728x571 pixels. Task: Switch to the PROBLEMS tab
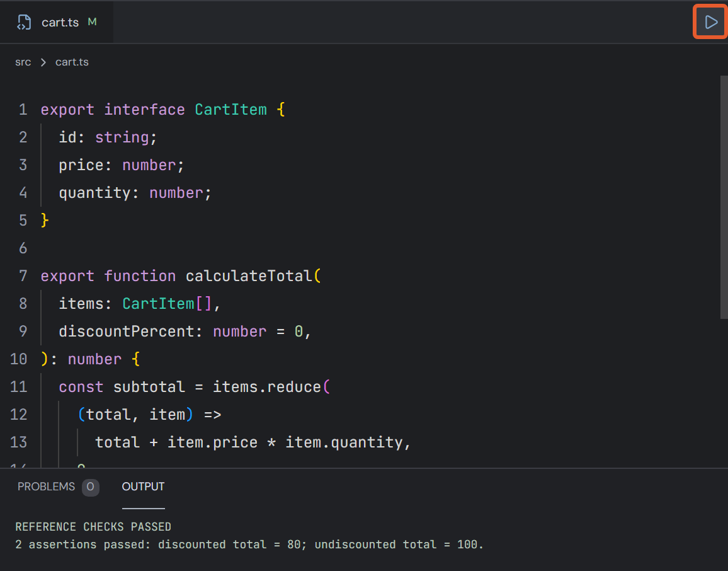click(46, 487)
